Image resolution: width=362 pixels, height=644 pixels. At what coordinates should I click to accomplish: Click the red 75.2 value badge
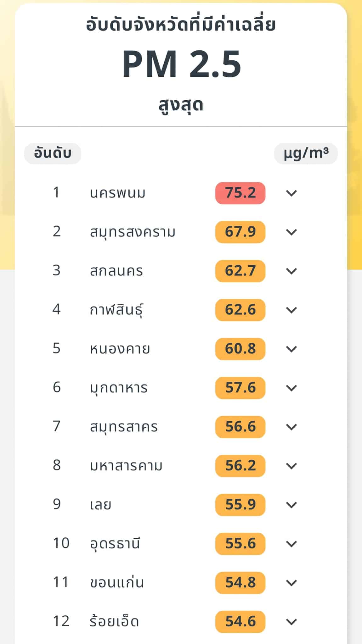[240, 193]
